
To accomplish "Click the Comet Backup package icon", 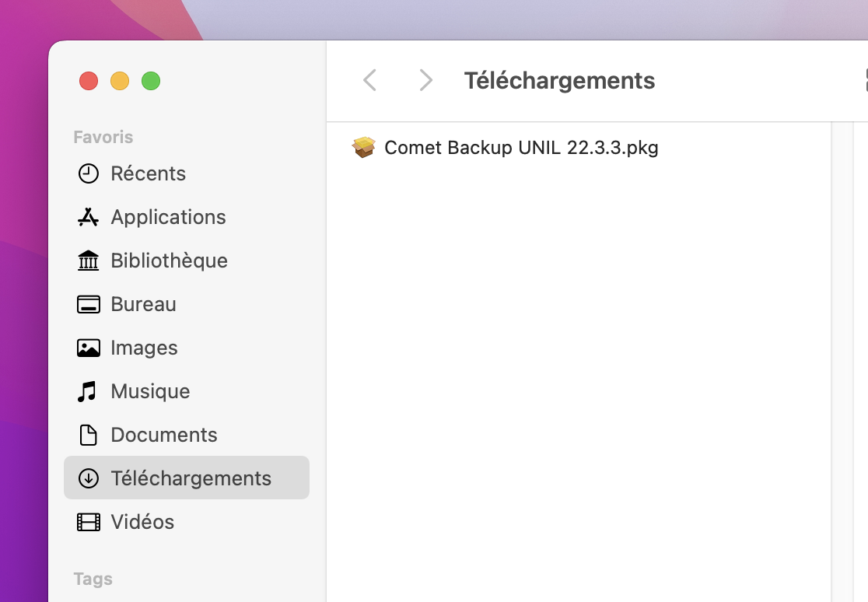I will pyautogui.click(x=363, y=147).
